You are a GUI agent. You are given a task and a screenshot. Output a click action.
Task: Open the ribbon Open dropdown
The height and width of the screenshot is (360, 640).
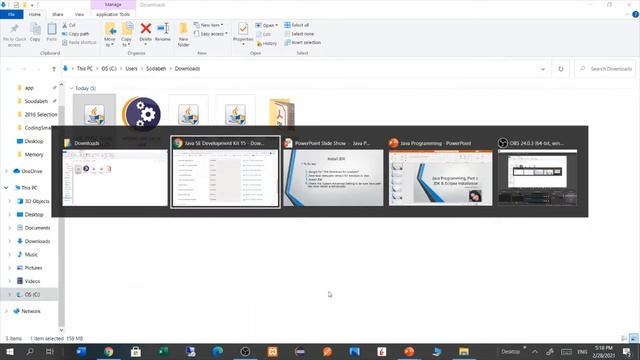click(x=267, y=25)
